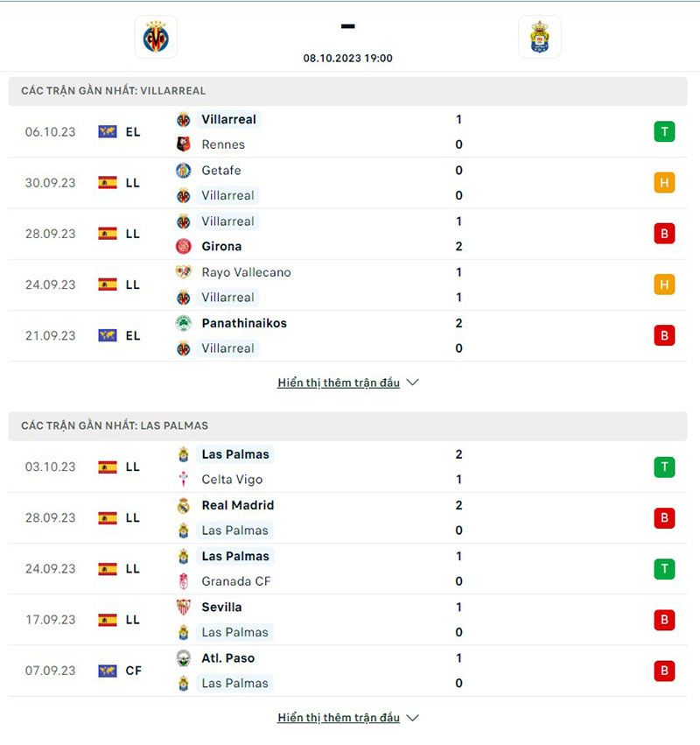Click the Sevilla club badge
Viewport: 700px width, 745px height.
[185, 607]
